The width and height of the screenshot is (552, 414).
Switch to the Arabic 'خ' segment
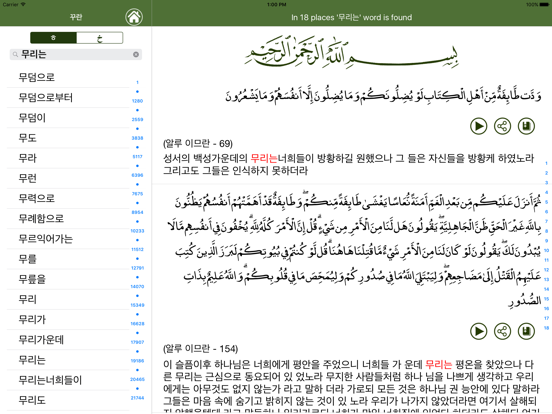tap(100, 38)
